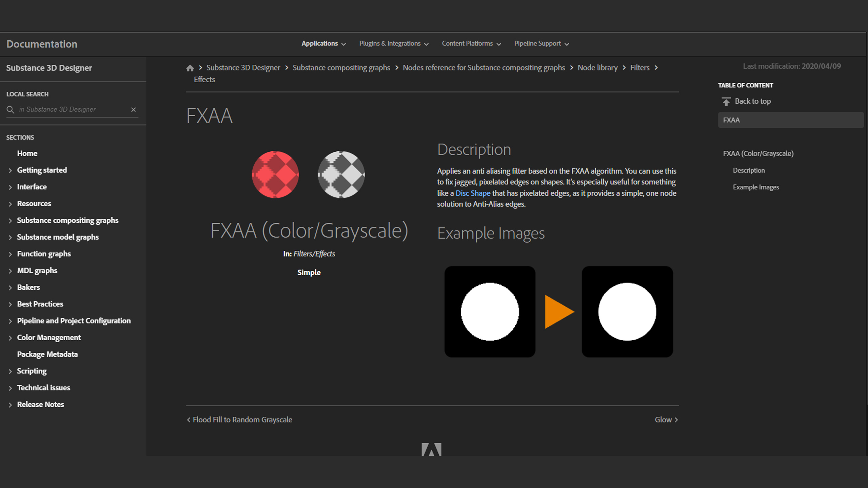Open Plugins & Integrations menu
Viewport: 868px width, 488px height.
pos(394,44)
